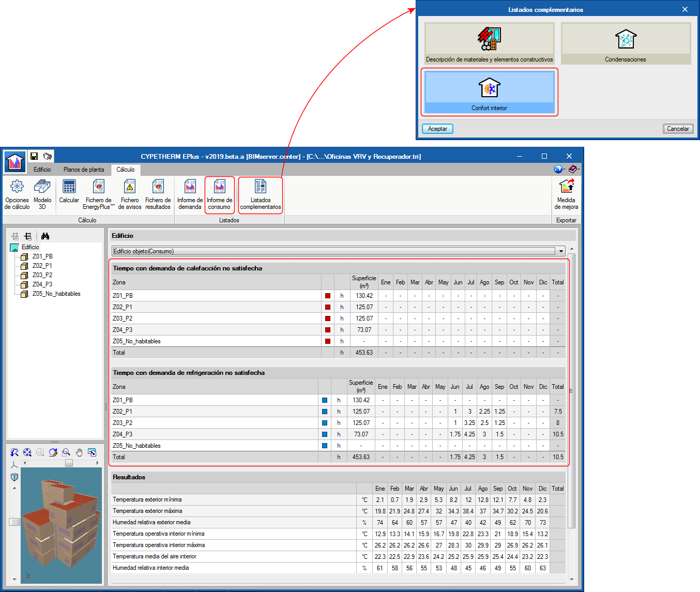Open the help book icon

pyautogui.click(x=572, y=169)
